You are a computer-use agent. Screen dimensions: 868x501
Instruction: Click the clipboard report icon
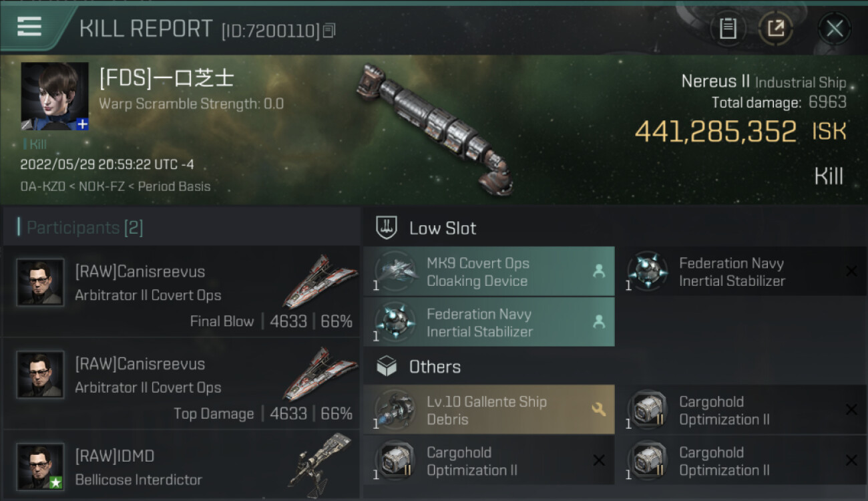728,29
